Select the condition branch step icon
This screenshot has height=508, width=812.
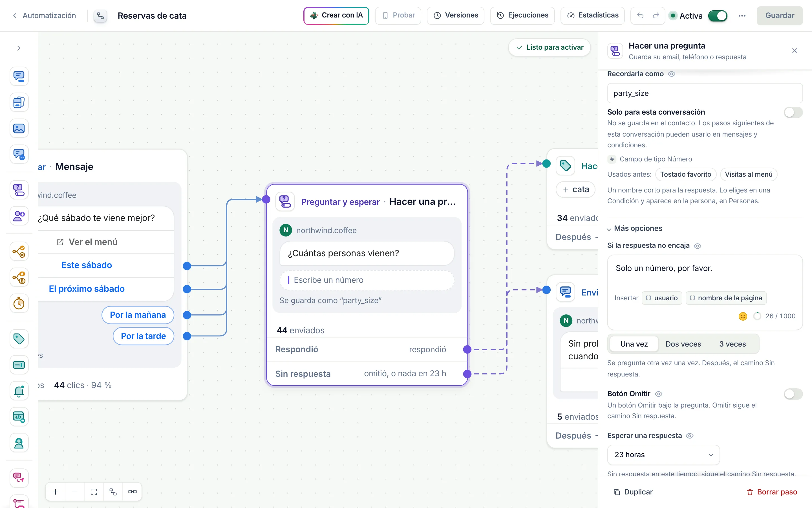point(19,251)
